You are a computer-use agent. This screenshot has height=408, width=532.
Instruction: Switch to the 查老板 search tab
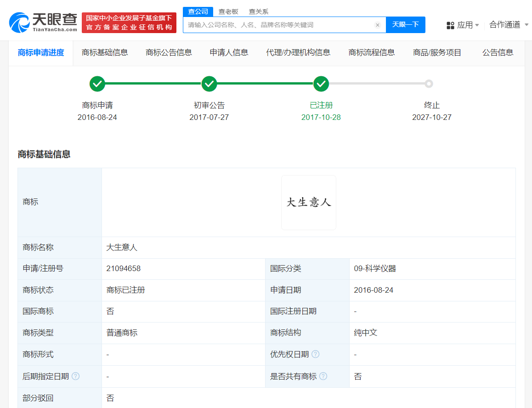[228, 12]
